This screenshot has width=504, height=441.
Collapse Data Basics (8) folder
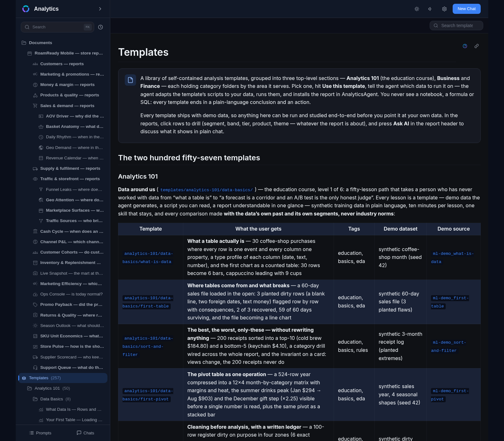click(69, 399)
